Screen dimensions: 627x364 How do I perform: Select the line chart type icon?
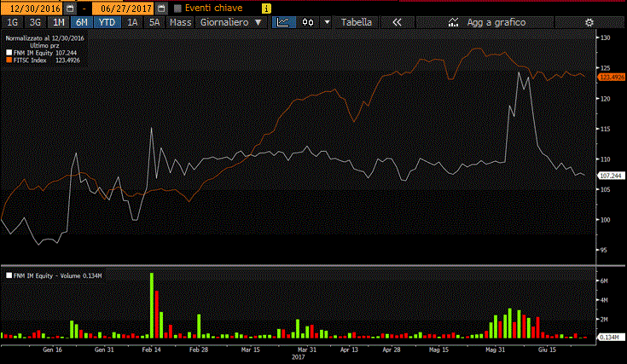pos(283,22)
